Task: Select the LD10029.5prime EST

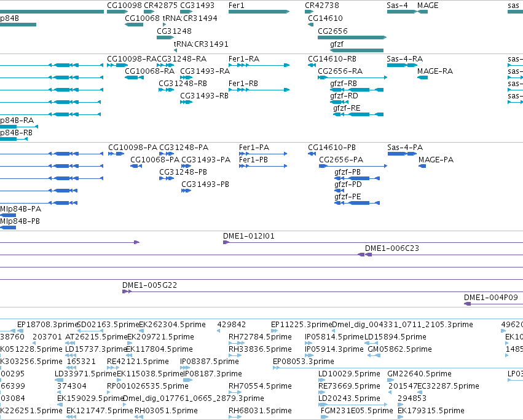Action: [321, 380]
